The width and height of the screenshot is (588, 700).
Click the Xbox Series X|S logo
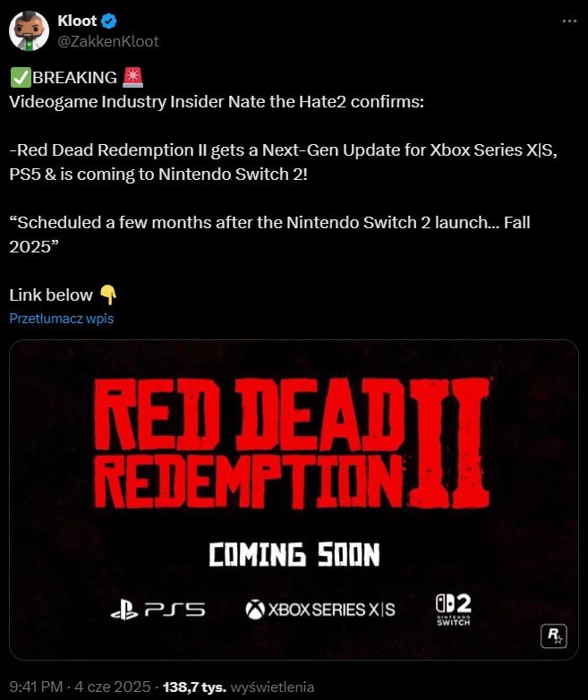click(x=320, y=610)
